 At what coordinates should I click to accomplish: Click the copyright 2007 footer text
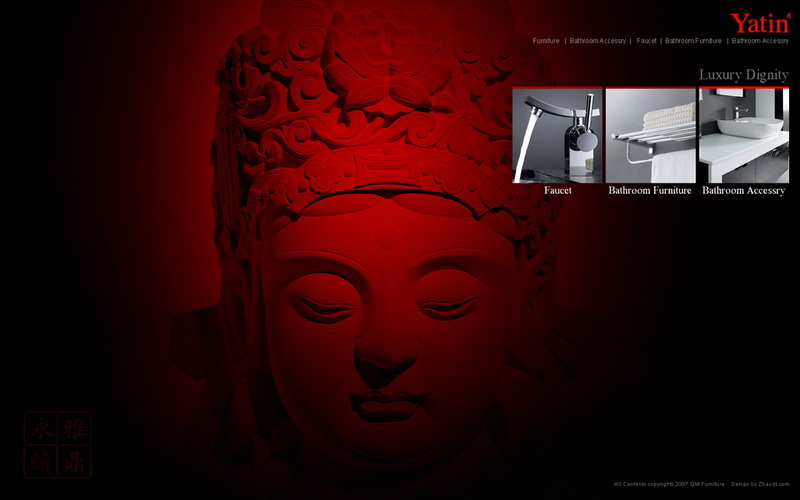tap(668, 484)
